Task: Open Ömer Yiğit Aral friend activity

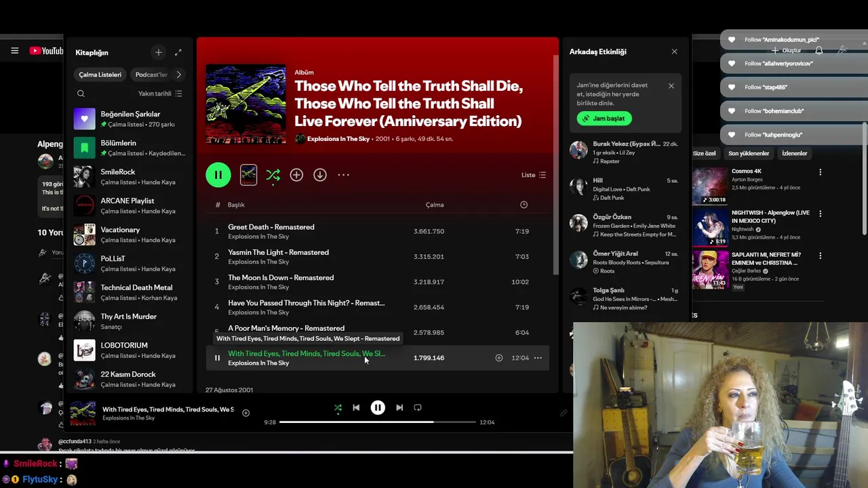Action: coord(624,262)
